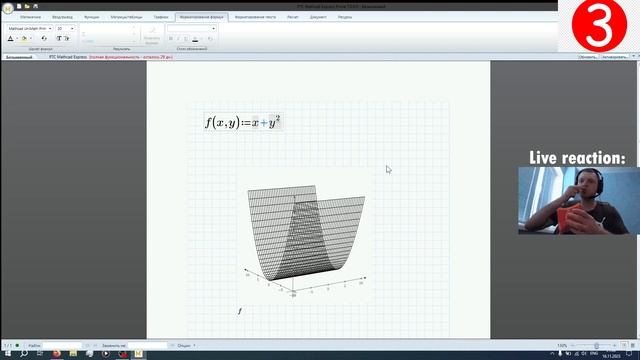Image resolution: width=640 pixels, height=360 pixels.
Task: Open the Input/Output ribbon tab
Action: coord(62,17)
